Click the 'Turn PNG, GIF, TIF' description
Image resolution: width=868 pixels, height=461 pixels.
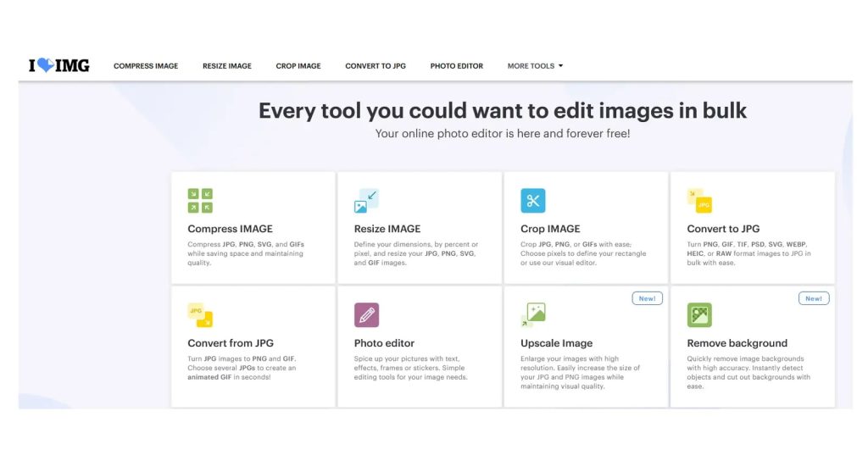(748, 253)
